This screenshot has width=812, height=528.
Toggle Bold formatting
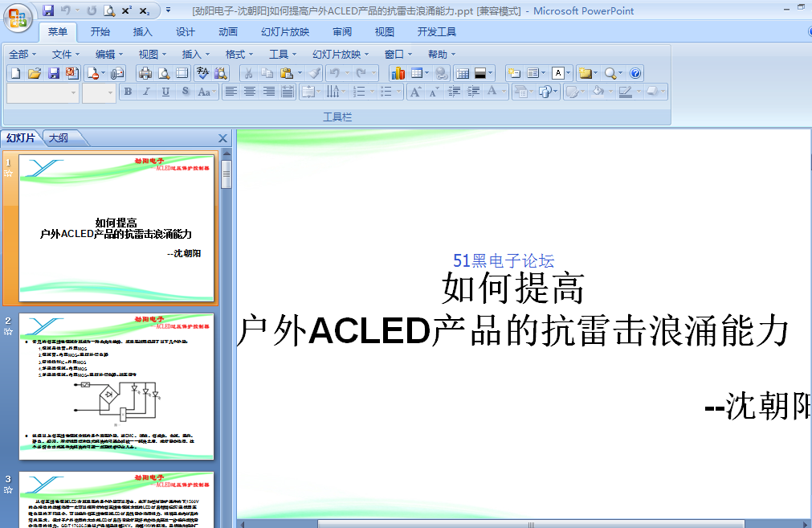point(128,92)
